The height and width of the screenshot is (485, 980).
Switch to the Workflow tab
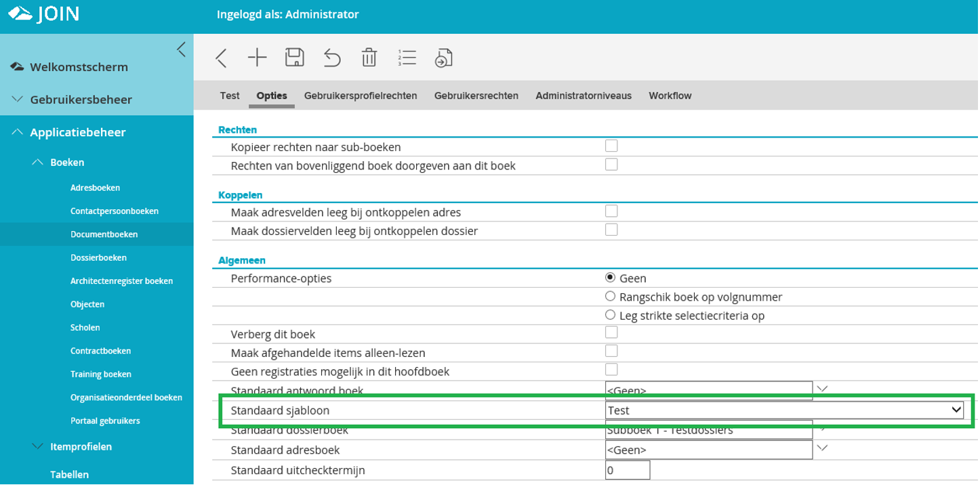(670, 96)
